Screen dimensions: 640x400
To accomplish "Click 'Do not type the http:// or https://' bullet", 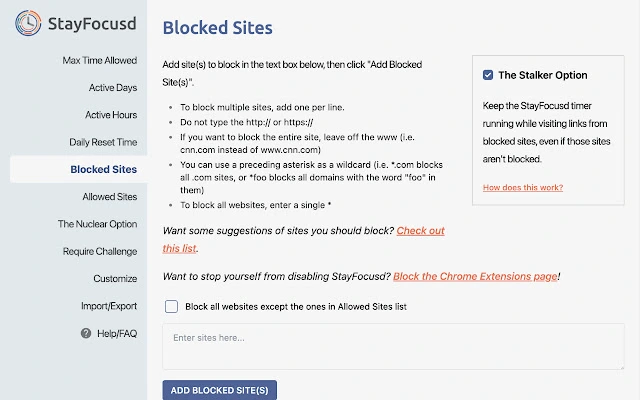I will pos(247,122).
